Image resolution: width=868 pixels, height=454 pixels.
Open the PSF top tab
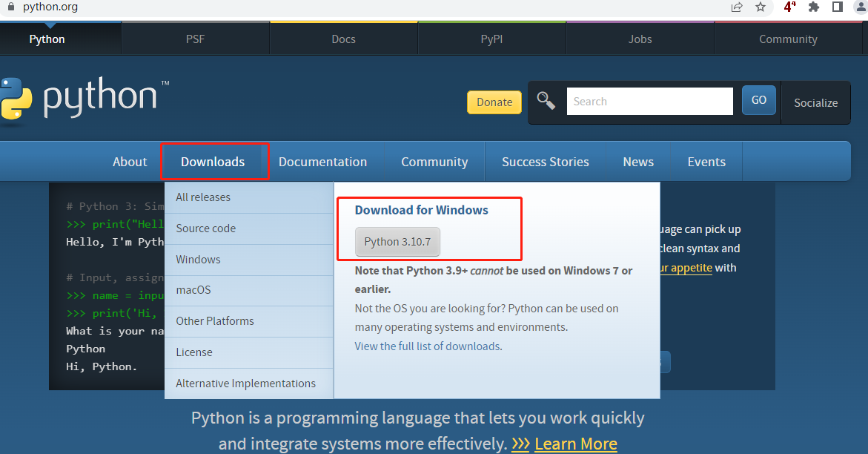point(195,39)
